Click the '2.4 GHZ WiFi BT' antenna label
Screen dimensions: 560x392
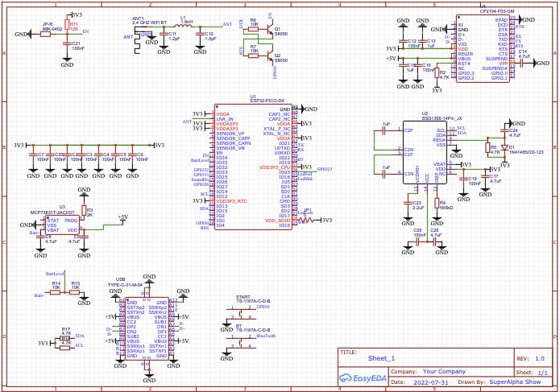tap(149, 23)
